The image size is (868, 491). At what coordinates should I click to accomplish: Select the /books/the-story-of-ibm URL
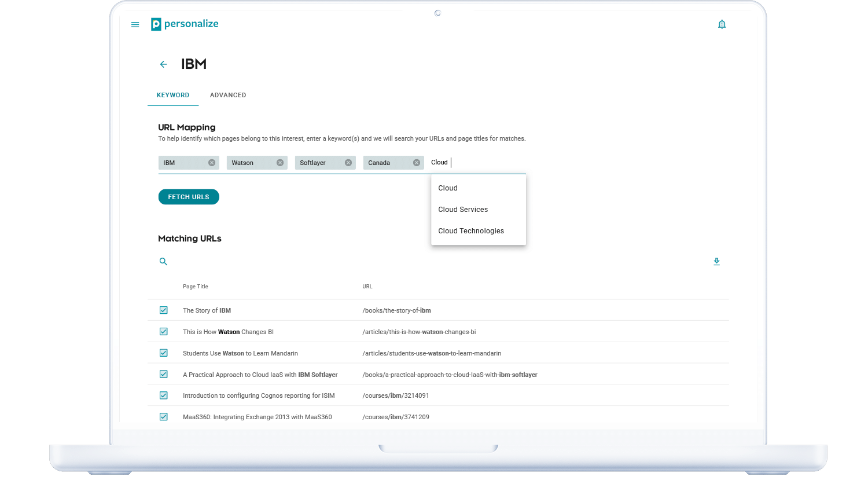pyautogui.click(x=397, y=311)
